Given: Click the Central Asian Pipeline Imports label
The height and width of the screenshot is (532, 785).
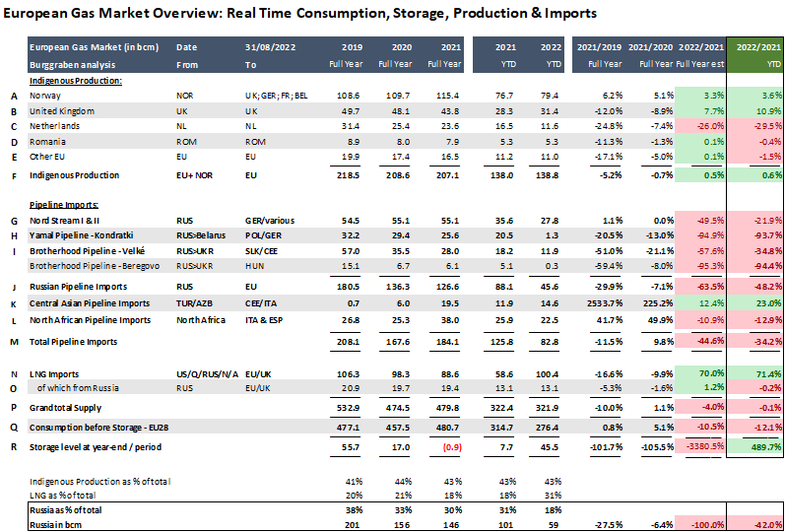Looking at the screenshot, I should (89, 303).
